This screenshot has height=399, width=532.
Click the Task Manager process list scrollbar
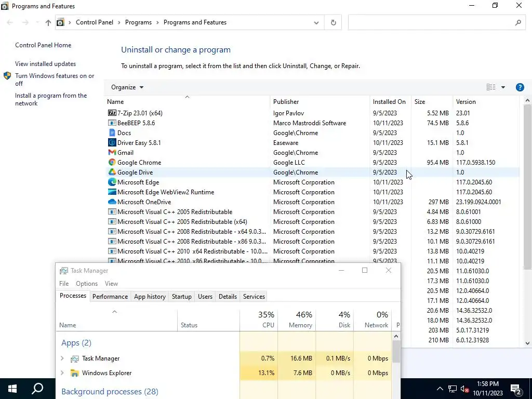[x=396, y=352]
